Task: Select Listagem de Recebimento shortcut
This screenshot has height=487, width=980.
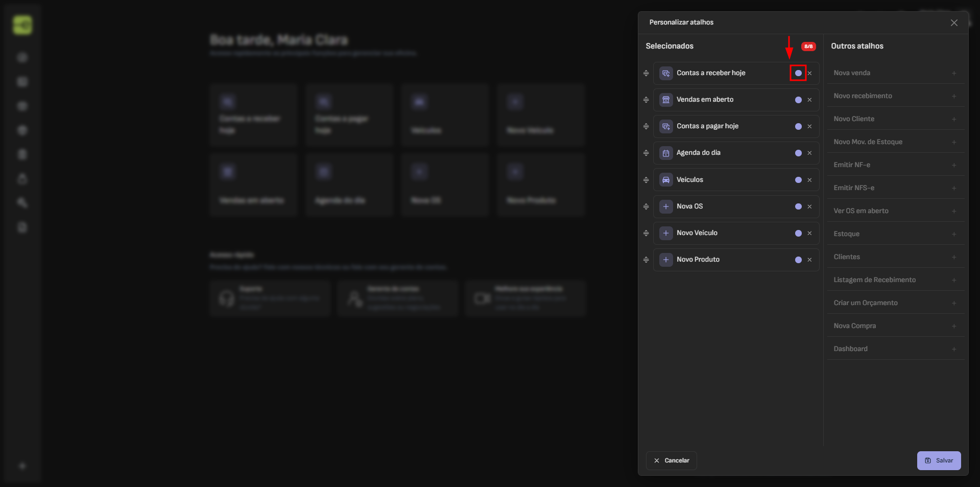Action: (x=874, y=280)
